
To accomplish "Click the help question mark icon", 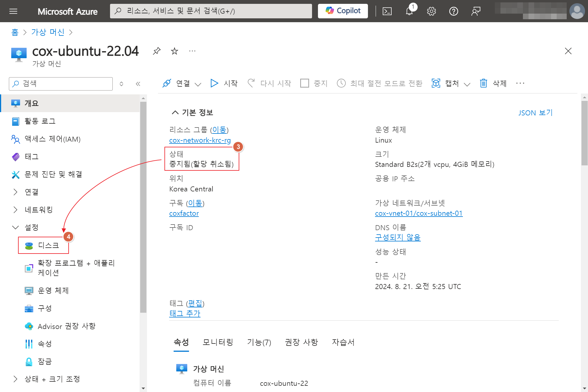I will (453, 11).
